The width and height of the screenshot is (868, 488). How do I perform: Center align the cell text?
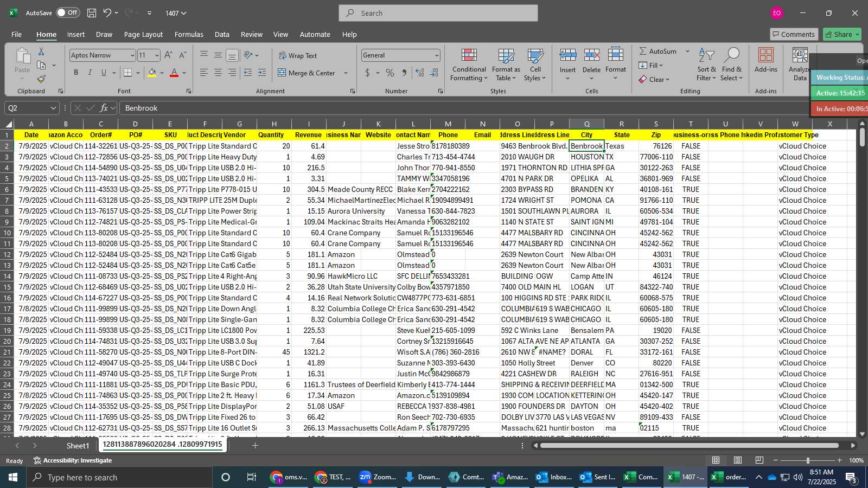pyautogui.click(x=218, y=73)
